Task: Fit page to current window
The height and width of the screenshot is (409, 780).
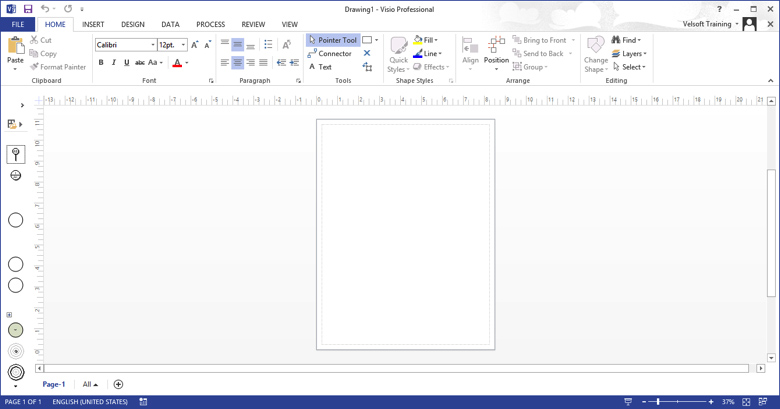Action: [x=746, y=402]
